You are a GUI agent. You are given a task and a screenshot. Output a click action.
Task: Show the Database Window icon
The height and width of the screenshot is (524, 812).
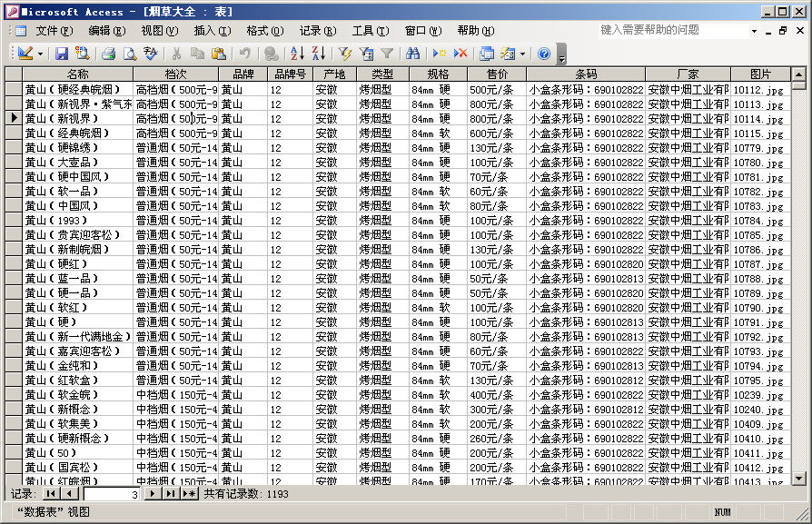[487, 53]
